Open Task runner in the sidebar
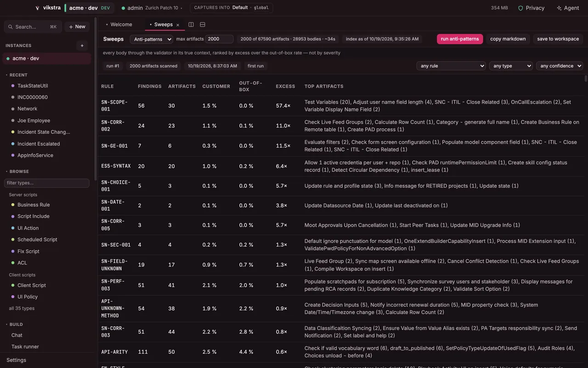The height and width of the screenshot is (368, 588). 25,347
